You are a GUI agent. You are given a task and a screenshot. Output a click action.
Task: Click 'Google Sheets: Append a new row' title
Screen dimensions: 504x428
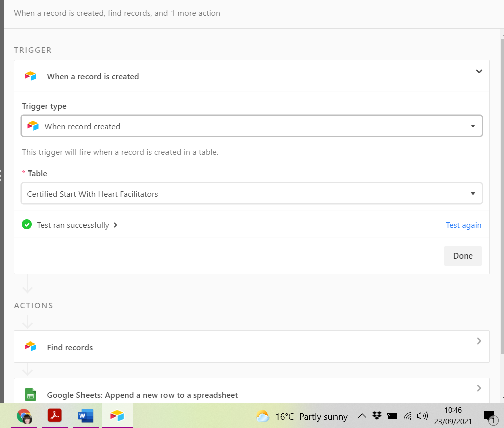click(x=142, y=395)
